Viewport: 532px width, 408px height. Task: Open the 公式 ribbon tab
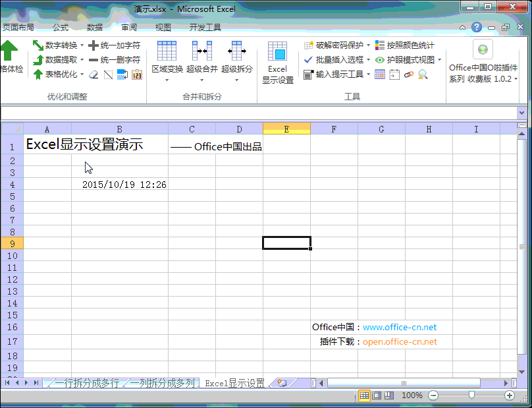(61, 28)
